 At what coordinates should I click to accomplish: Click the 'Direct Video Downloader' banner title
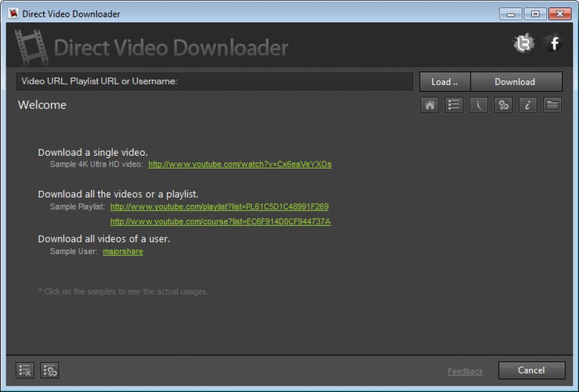(x=171, y=48)
